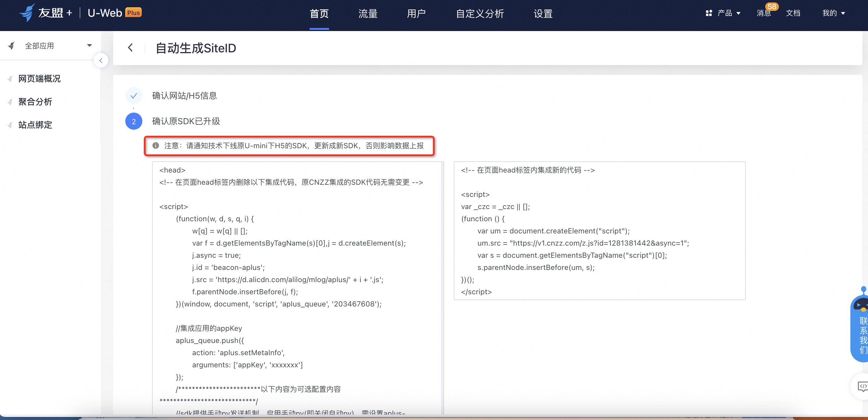Click the 确认网站/H5信息 step label
868x420 pixels.
point(184,96)
